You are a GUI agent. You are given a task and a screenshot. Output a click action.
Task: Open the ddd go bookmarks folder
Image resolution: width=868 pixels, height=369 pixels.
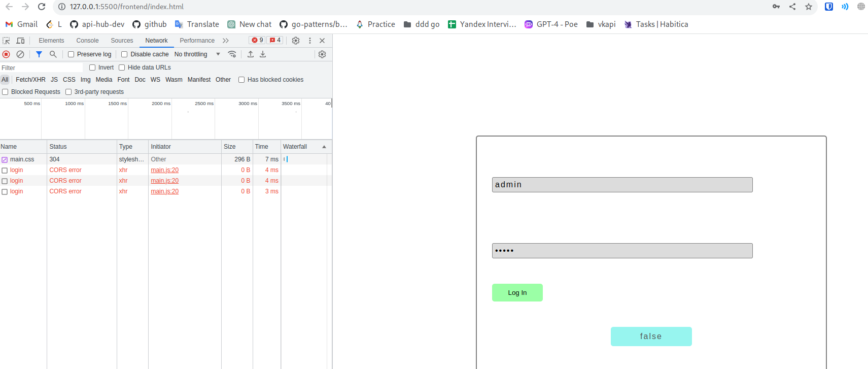pyautogui.click(x=422, y=24)
